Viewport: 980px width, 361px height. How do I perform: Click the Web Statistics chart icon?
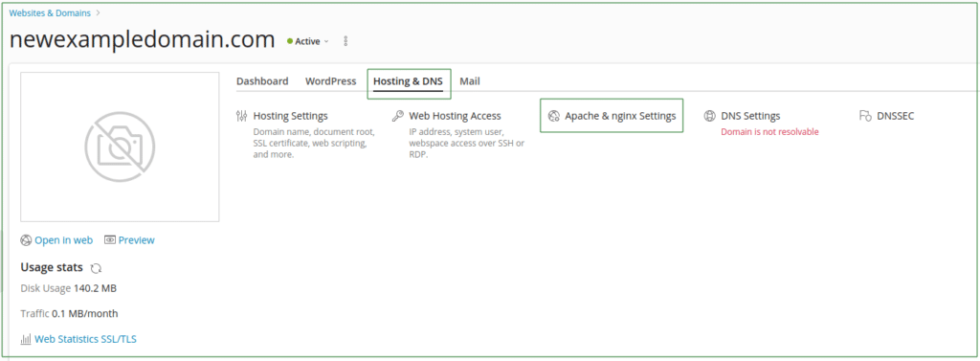(26, 339)
